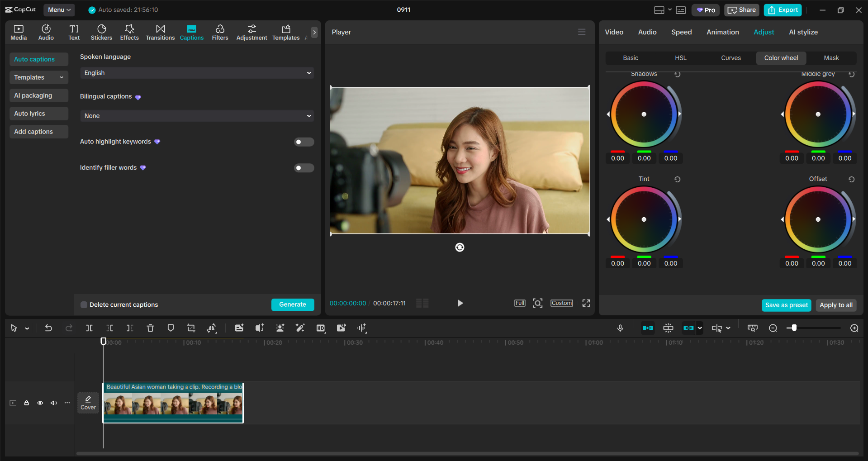Apply adjustments to all clips
The image size is (868, 461).
(x=835, y=305)
